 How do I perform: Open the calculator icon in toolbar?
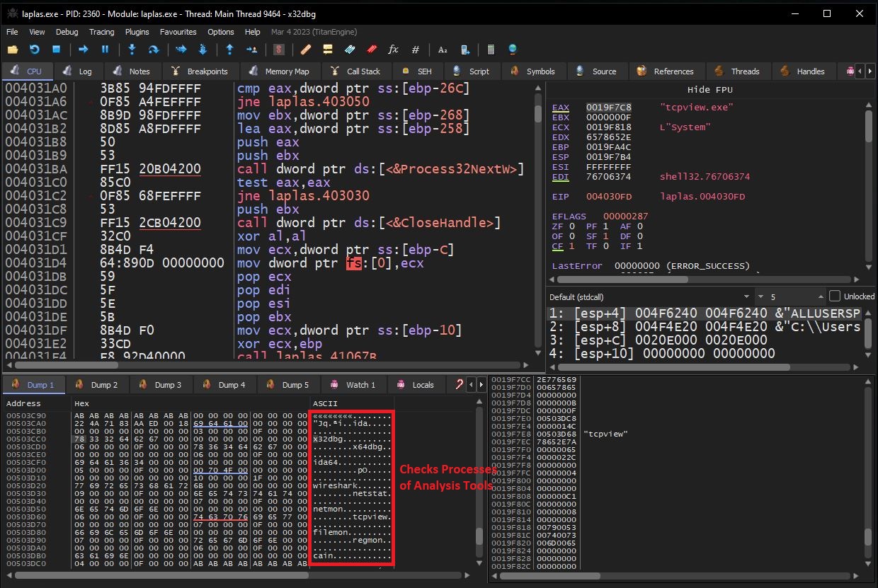[490, 50]
